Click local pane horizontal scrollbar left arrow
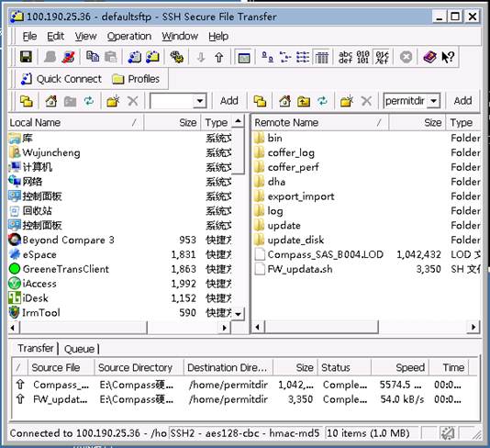Viewport: 490px width, 448px height. pyautogui.click(x=13, y=328)
